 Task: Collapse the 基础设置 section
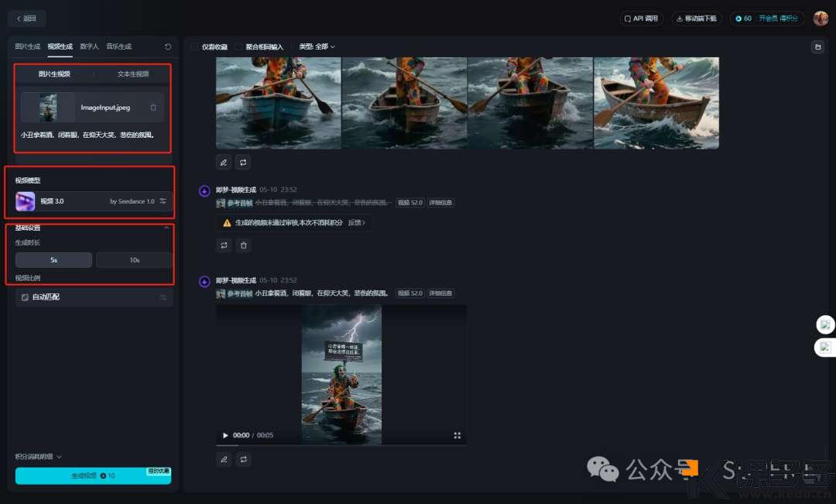[x=166, y=228]
